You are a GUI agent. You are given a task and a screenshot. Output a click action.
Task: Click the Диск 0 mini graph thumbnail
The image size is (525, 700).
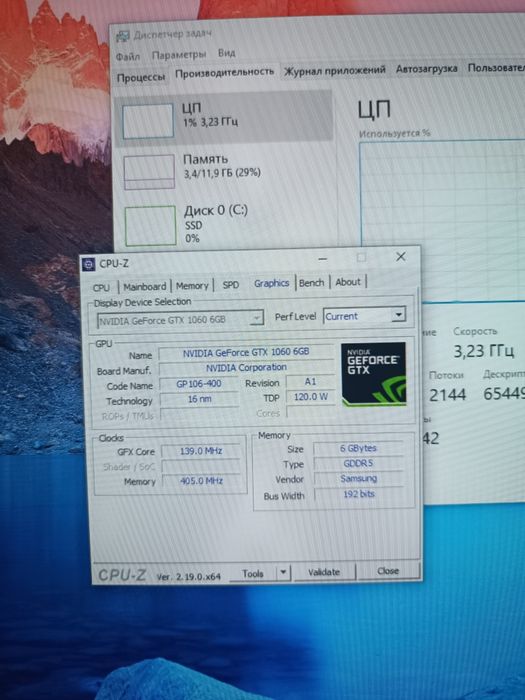click(150, 226)
